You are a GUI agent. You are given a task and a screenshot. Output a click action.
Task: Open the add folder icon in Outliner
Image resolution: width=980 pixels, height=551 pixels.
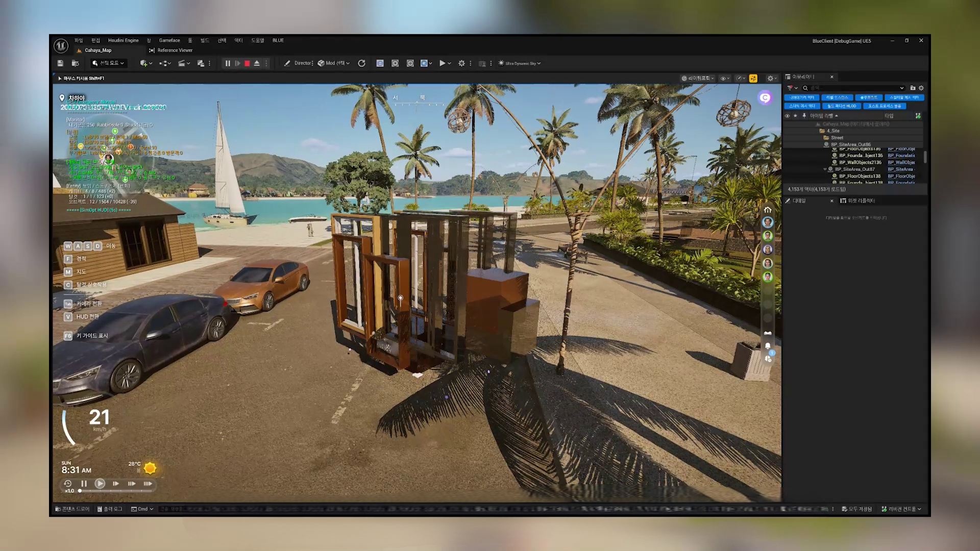(913, 88)
